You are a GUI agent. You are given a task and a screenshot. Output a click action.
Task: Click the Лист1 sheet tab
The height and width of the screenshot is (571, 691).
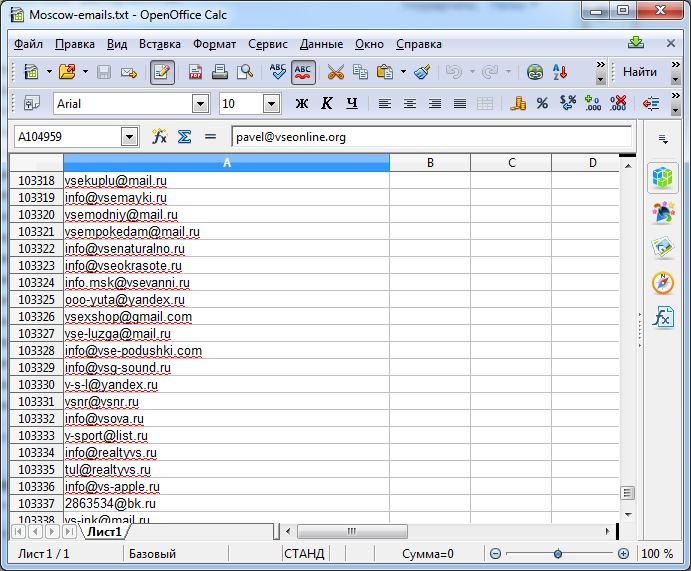click(104, 532)
